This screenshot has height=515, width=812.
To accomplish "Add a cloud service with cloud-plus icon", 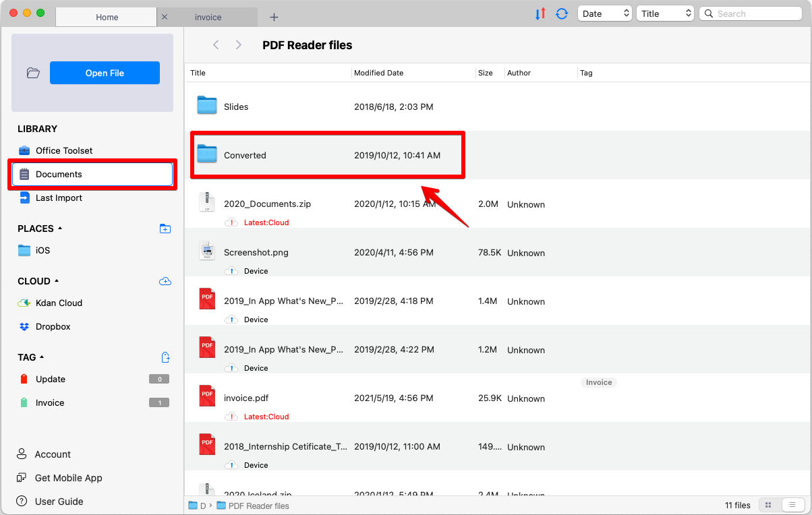I will (165, 281).
